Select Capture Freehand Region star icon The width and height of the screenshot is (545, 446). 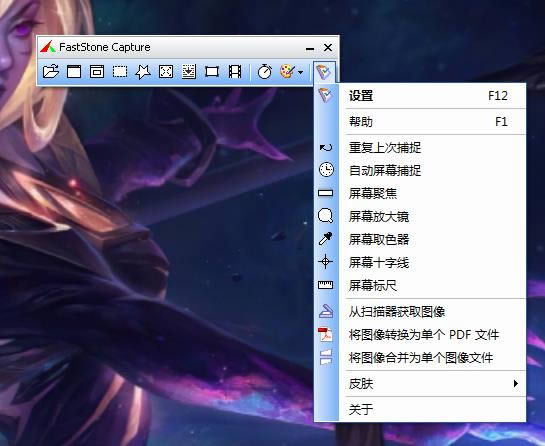point(143,72)
